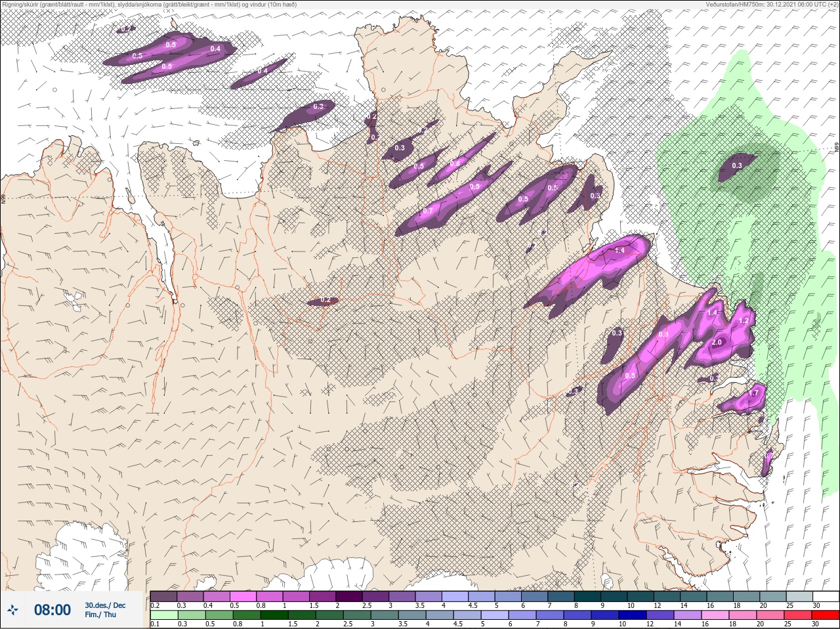The width and height of the screenshot is (840, 629).
Task: Select lavender upper legend swatch at 4
Action: click(x=455, y=596)
